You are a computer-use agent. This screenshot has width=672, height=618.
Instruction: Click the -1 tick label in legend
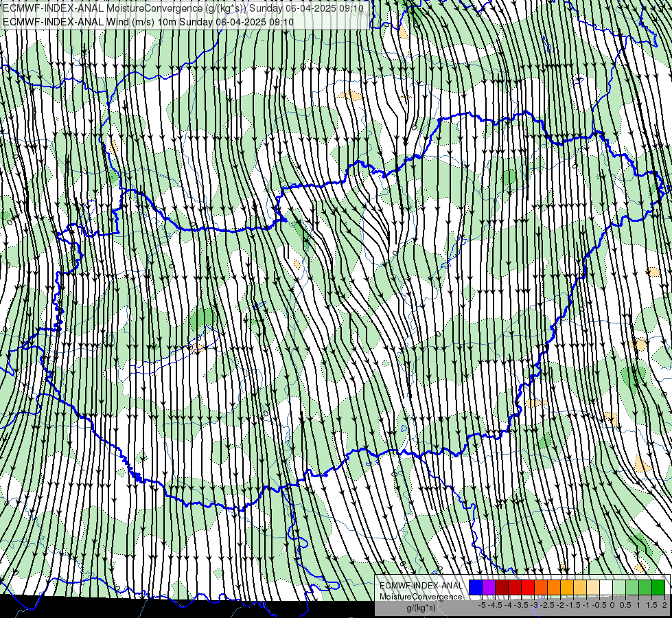tap(586, 605)
